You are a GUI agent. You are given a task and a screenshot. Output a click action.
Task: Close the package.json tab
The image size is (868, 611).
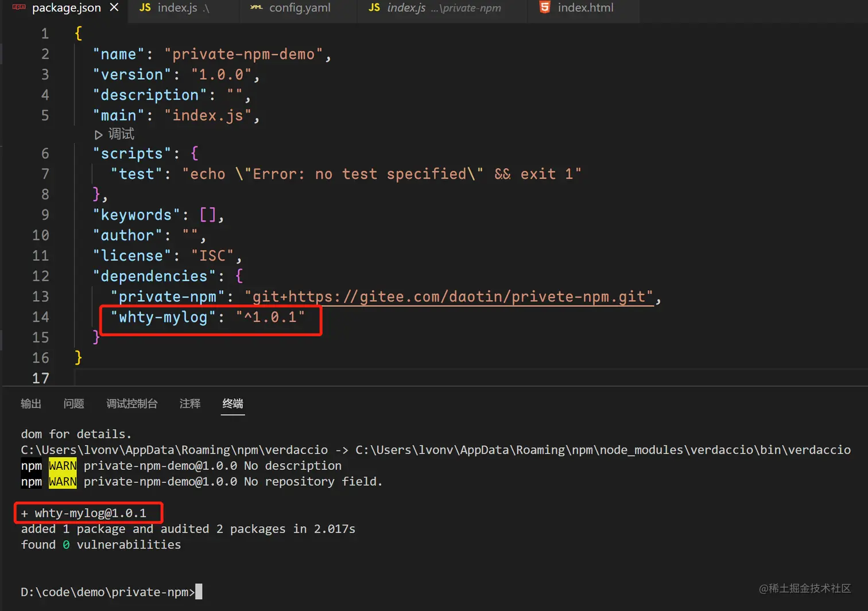click(x=114, y=7)
